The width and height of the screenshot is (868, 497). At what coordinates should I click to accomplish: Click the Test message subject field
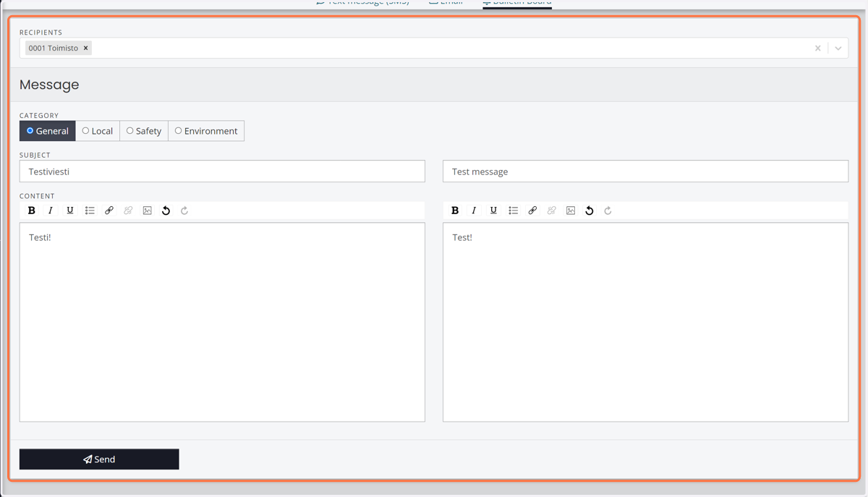[x=645, y=171]
